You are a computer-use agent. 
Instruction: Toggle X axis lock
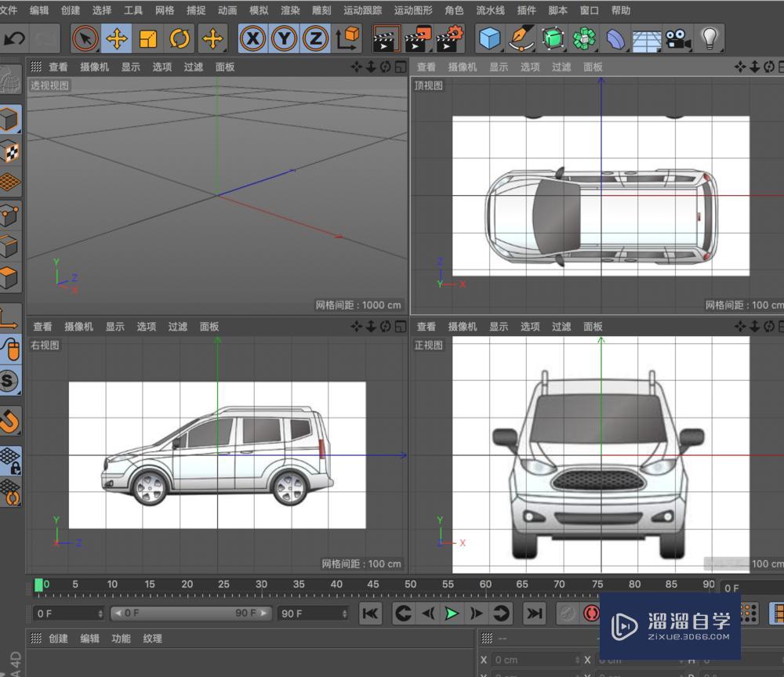(253, 38)
